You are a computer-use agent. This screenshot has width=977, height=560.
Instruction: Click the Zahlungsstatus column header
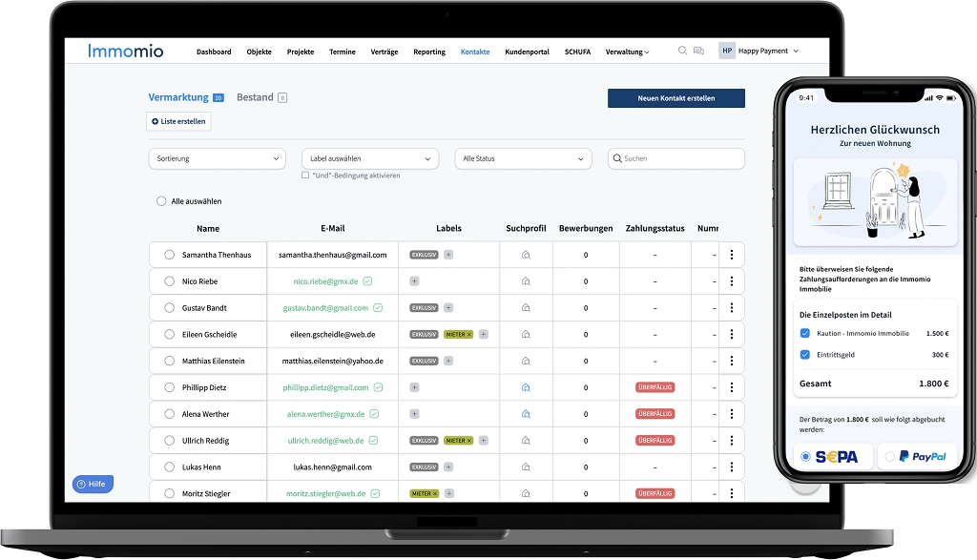coord(655,229)
